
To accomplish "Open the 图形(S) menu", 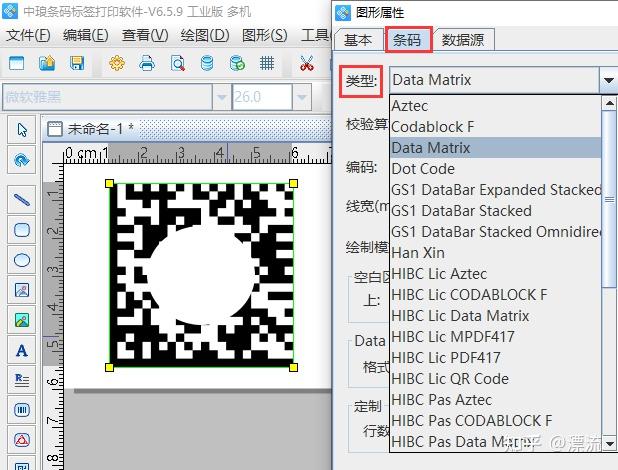I will point(264,35).
